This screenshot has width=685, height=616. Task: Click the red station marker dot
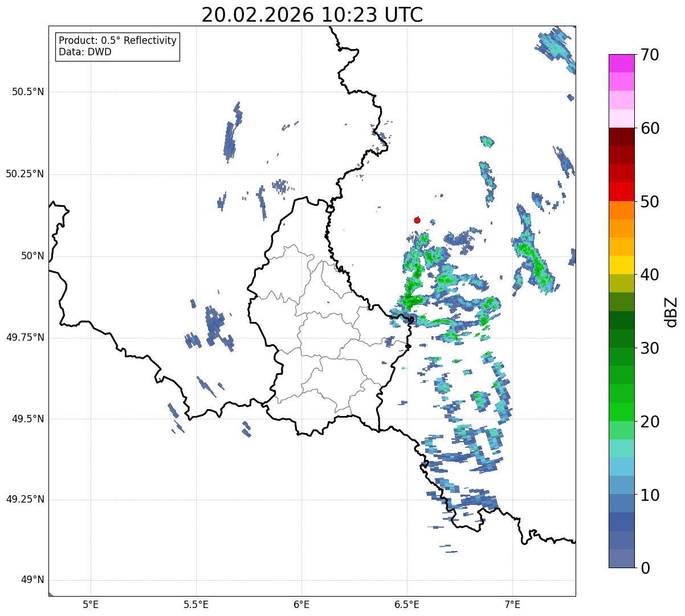coord(417,220)
